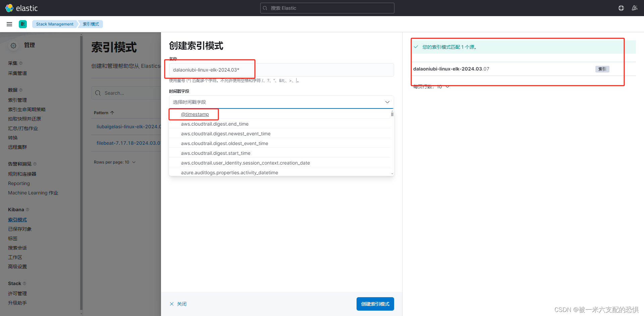Screen dimensions: 644x316
Task: Click help icon next to 告警和洞见 heading
Action: pyautogui.click(x=35, y=164)
